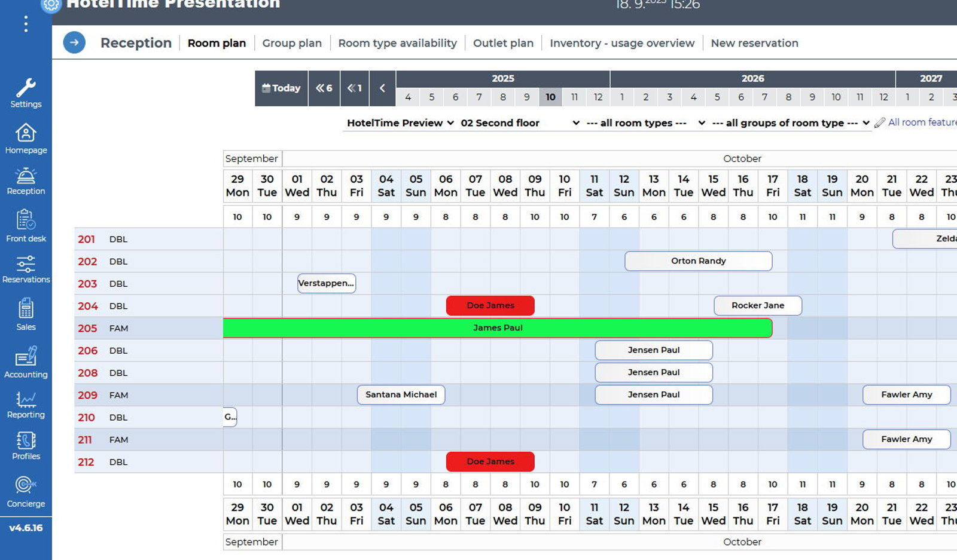Open Verstappen reservation in room 203
957x560 pixels.
tap(327, 283)
